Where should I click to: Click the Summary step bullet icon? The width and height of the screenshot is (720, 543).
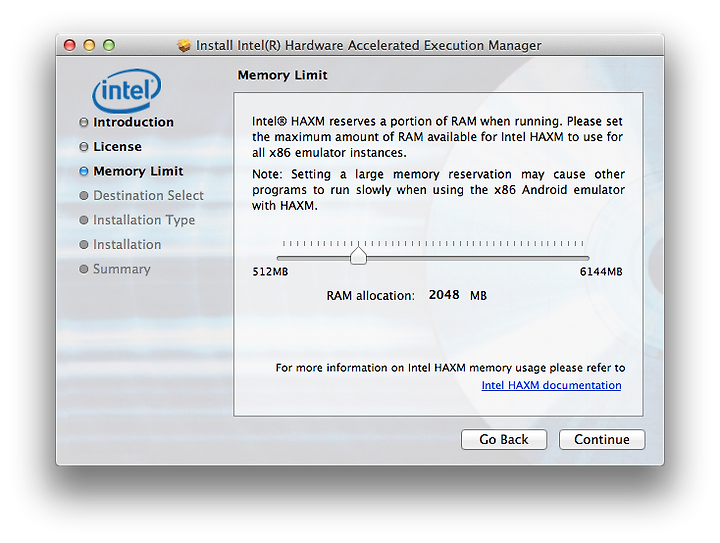[x=84, y=269]
